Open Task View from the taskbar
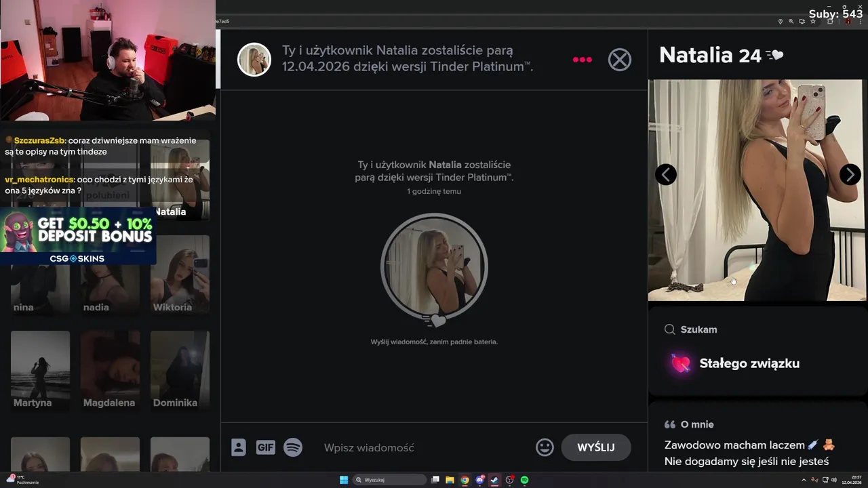 [435, 480]
